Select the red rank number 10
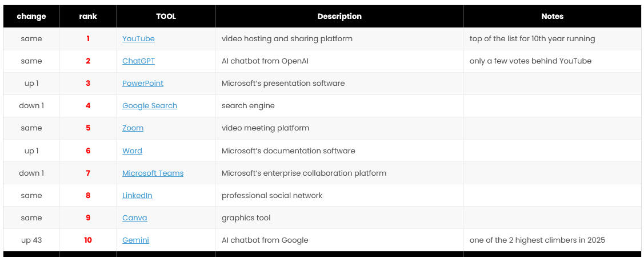Screen dimensions: 644x257 [x=88, y=240]
